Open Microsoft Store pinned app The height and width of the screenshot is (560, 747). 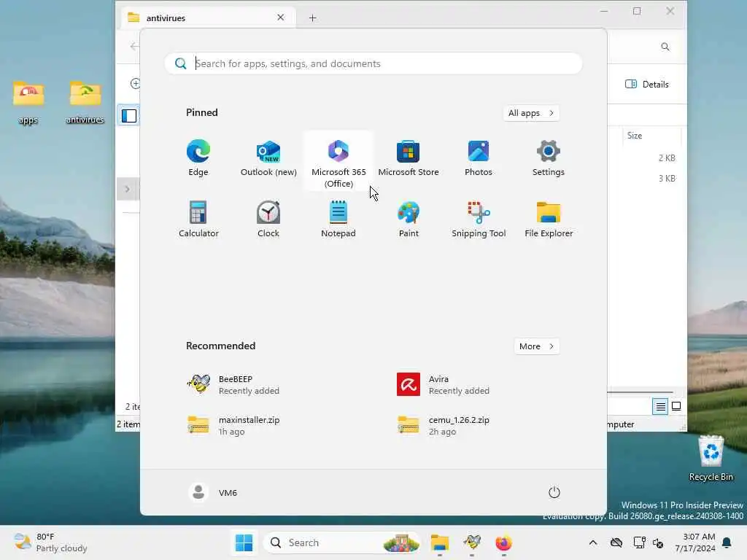[409, 159]
